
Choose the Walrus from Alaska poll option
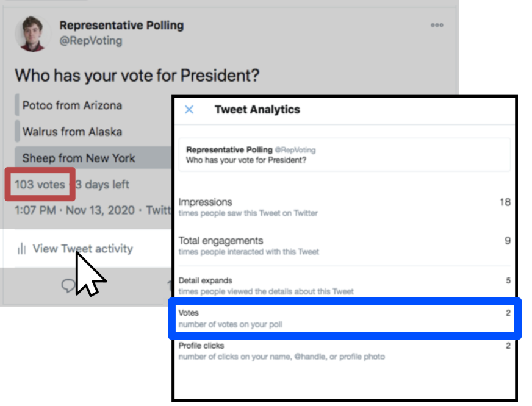click(72, 132)
